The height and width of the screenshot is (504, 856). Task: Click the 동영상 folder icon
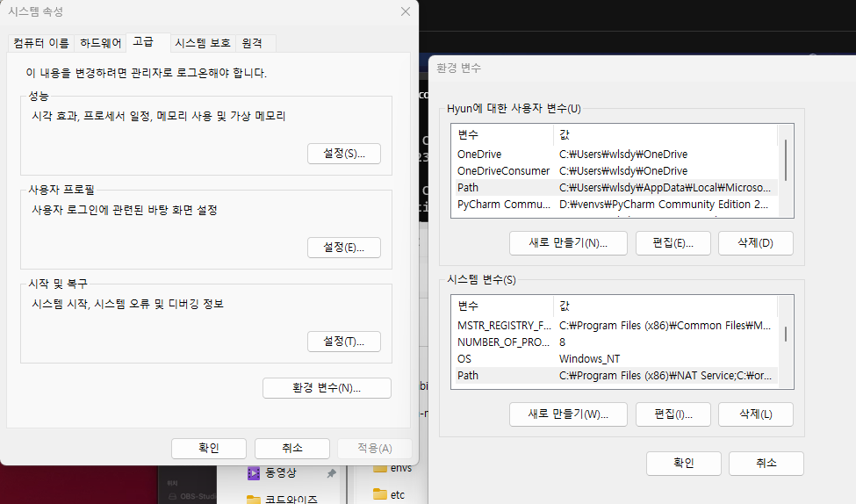pos(254,473)
